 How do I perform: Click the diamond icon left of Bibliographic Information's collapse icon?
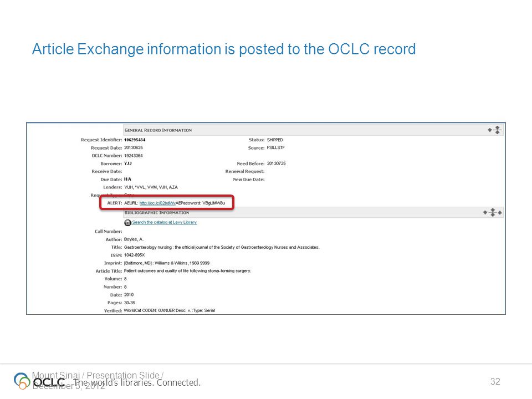coord(485,212)
